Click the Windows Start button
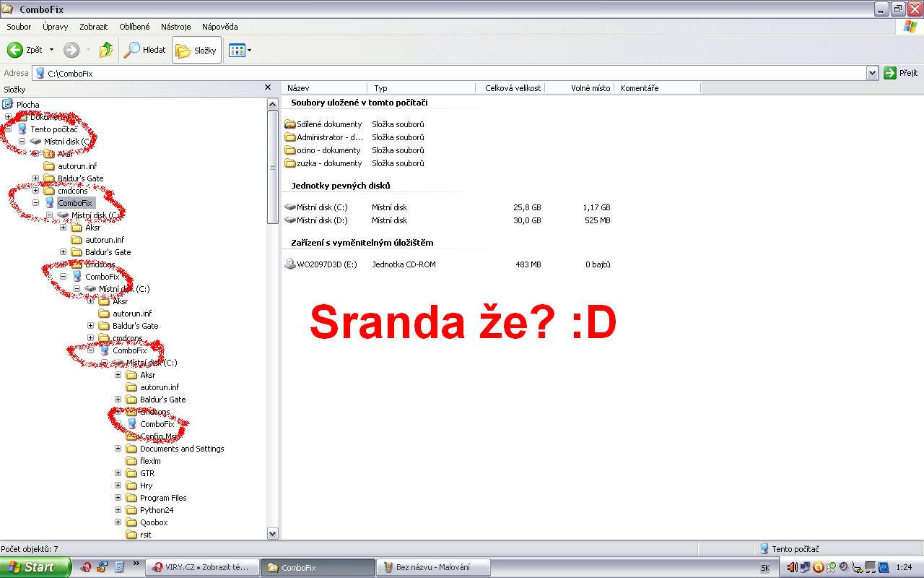924x578 pixels. point(35,567)
